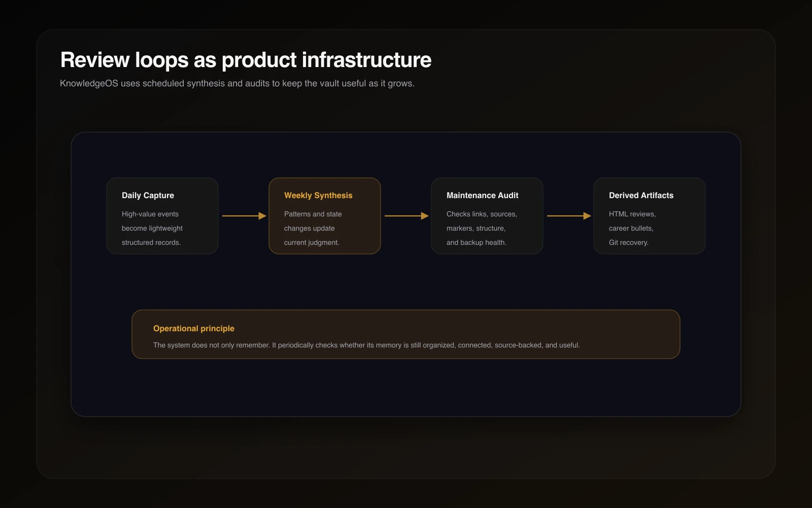Click 'become lightweight' text line
The width and height of the screenshot is (812, 508).
pos(152,229)
